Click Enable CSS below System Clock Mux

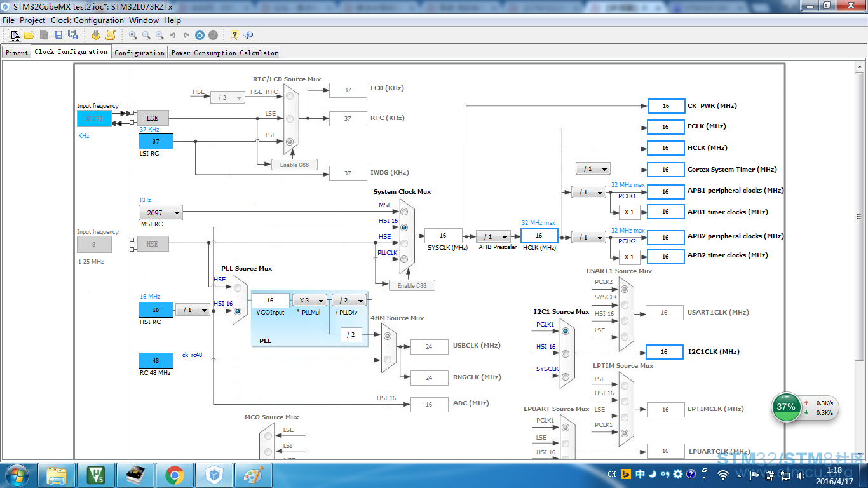click(412, 285)
